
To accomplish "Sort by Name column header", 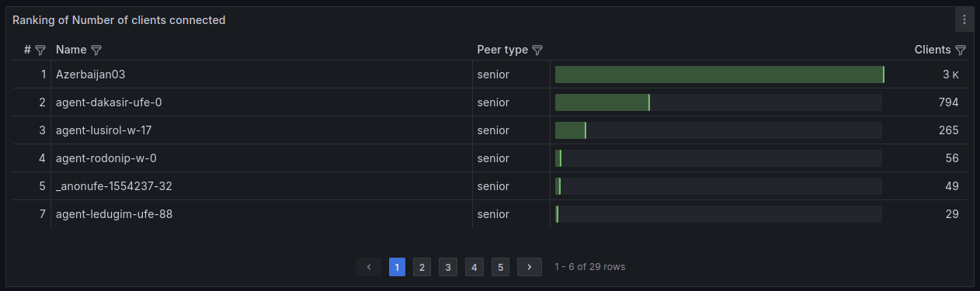I will click(71, 50).
